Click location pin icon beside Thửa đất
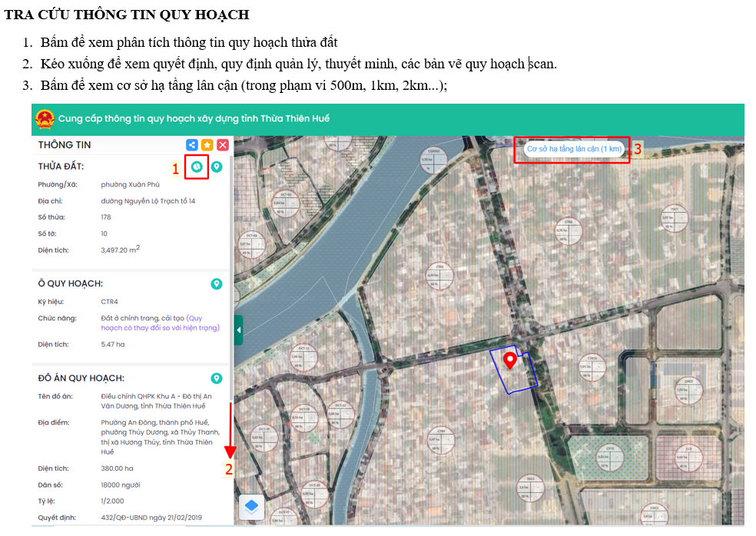 pos(217,167)
